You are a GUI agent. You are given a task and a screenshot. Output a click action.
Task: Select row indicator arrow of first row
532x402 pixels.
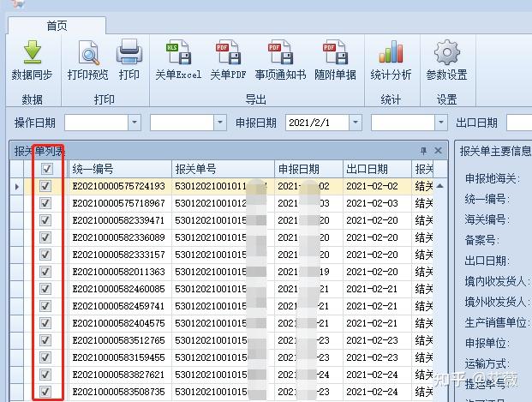[17, 186]
